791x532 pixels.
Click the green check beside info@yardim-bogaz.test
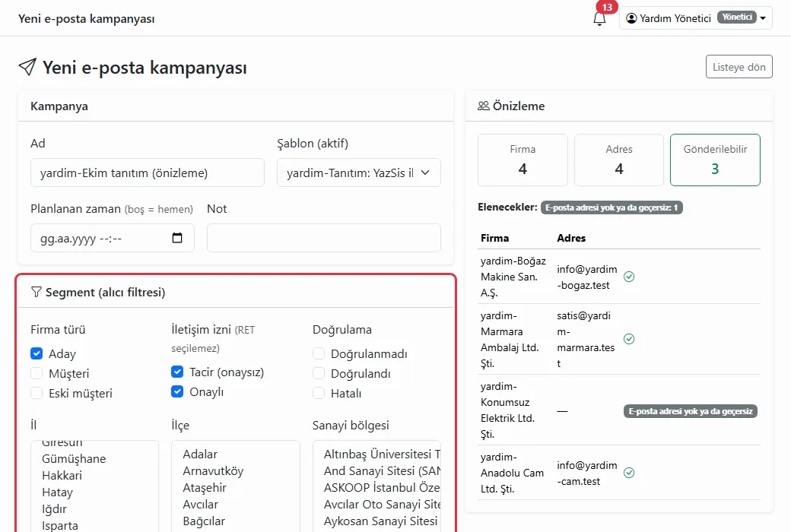tap(629, 277)
